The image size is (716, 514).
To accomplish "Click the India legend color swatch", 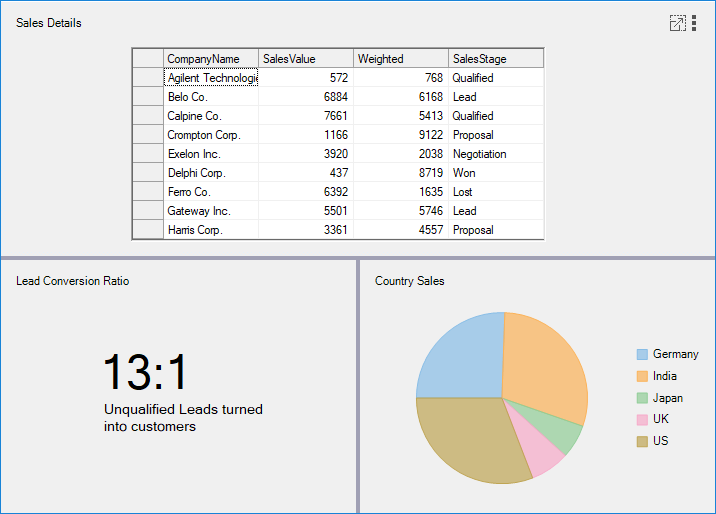I will click(642, 376).
